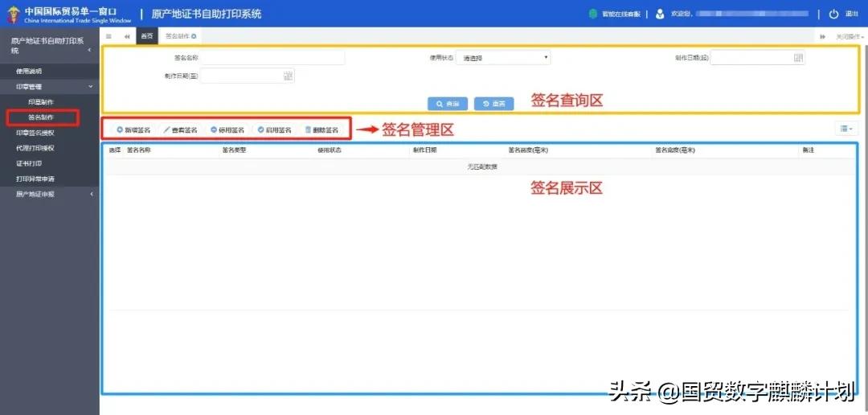
Task: Click 启用签名 to enable a signature
Action: (x=275, y=130)
